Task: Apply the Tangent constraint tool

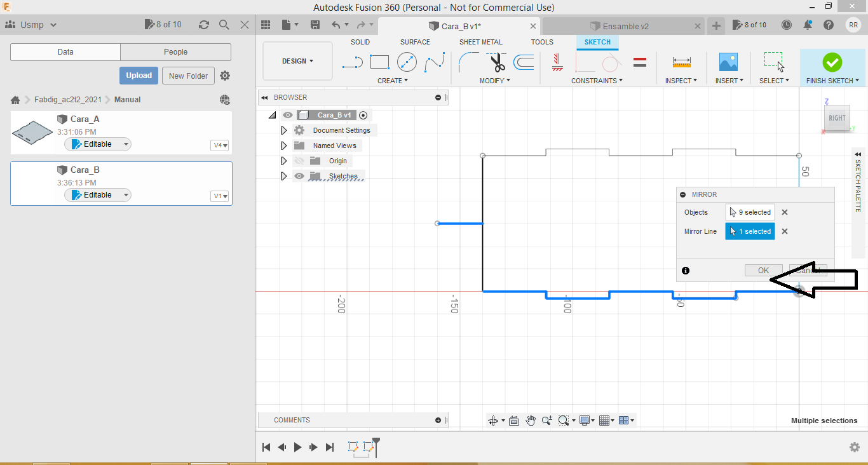Action: pos(611,62)
